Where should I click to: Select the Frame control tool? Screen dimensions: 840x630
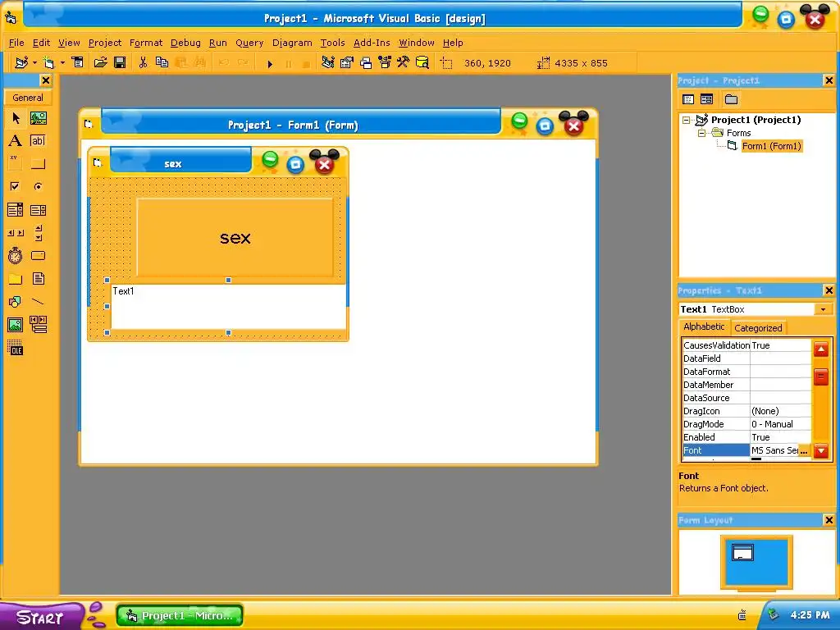pyautogui.click(x=16, y=163)
